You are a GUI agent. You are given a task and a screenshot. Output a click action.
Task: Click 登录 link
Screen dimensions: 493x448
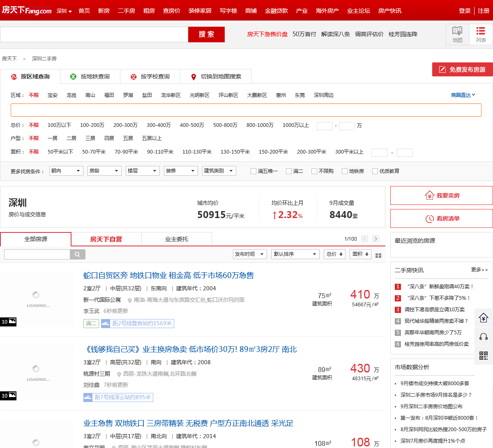(x=465, y=11)
